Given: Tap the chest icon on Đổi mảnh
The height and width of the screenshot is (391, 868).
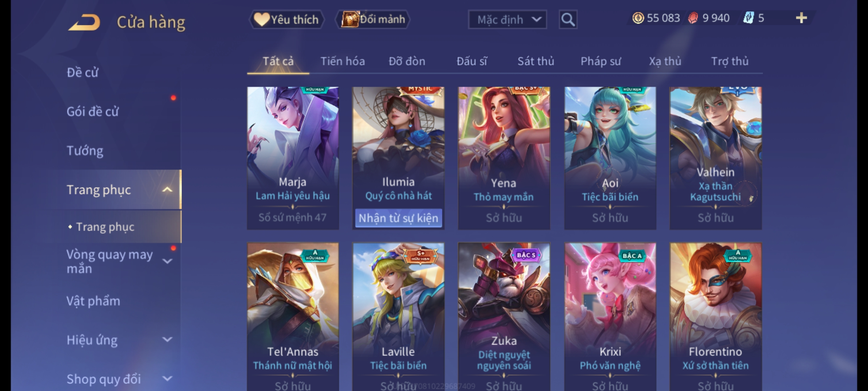Looking at the screenshot, I should coord(350,19).
